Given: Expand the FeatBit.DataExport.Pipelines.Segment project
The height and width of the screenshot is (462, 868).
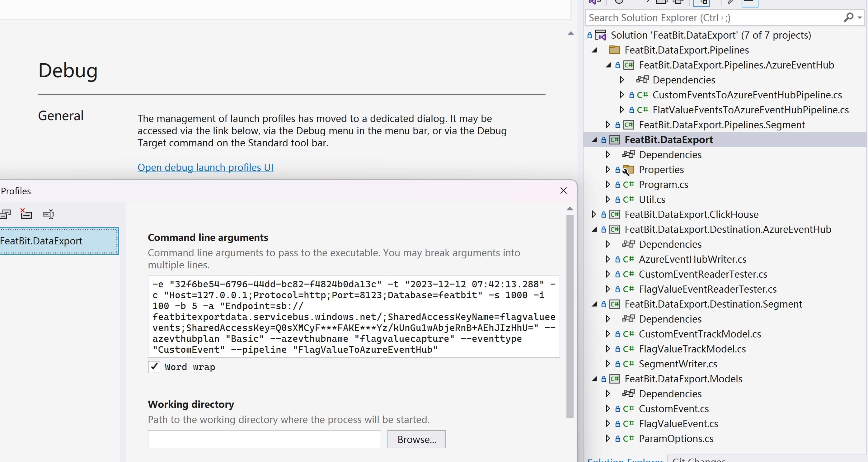Looking at the screenshot, I should pos(608,125).
